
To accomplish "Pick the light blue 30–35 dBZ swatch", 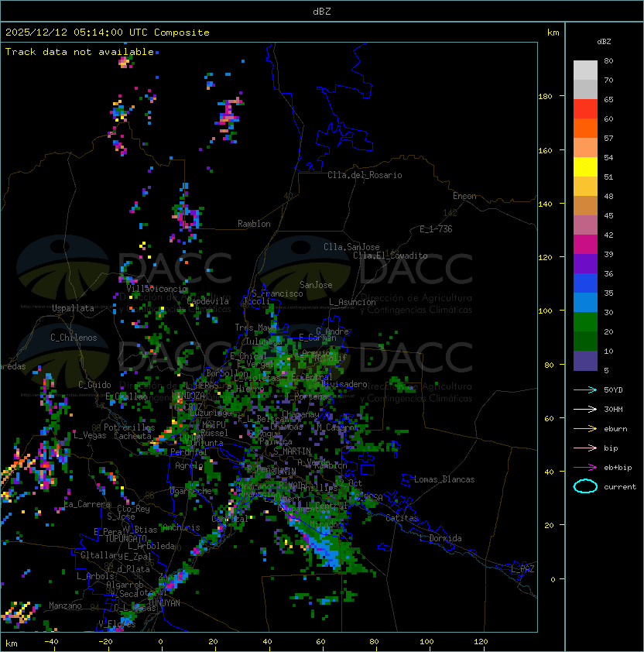I will pos(585,302).
